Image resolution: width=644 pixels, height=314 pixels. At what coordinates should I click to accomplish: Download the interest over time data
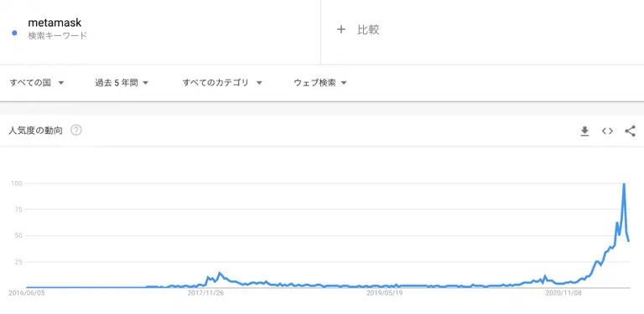(584, 131)
